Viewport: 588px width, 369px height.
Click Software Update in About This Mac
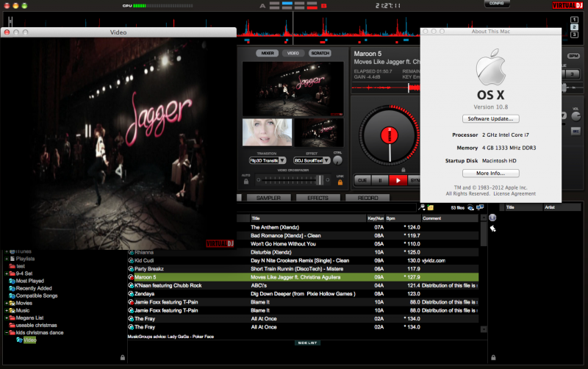[490, 118]
